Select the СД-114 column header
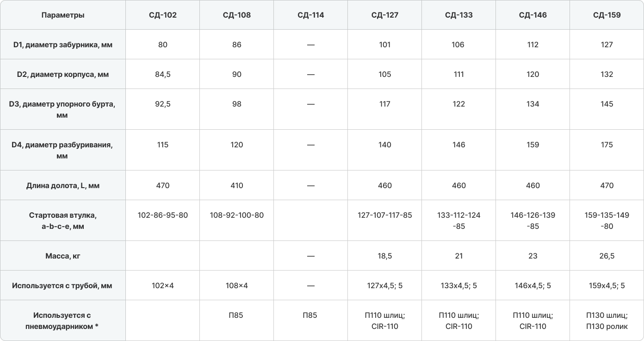Viewport: 644px width, 341px height. point(311,15)
